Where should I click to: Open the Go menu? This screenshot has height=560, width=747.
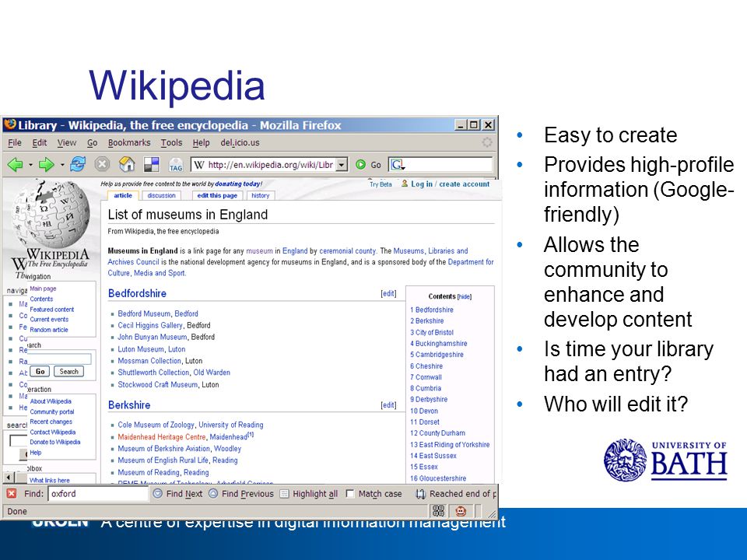pos(93,142)
